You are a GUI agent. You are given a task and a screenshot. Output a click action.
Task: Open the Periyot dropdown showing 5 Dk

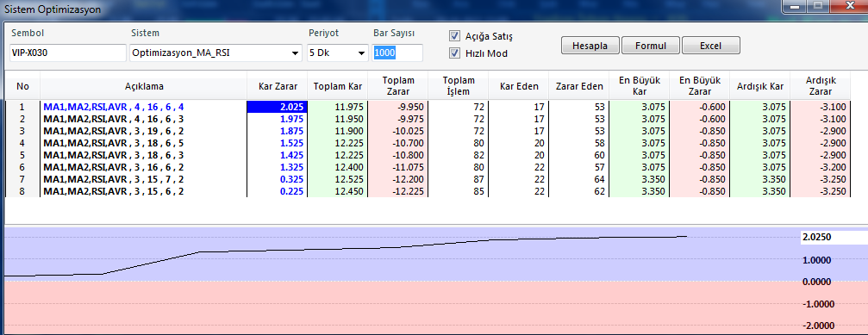(x=337, y=53)
